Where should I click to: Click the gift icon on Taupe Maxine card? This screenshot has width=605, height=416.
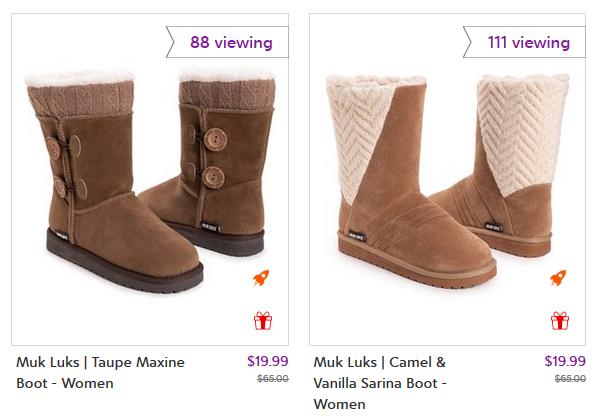click(x=262, y=321)
